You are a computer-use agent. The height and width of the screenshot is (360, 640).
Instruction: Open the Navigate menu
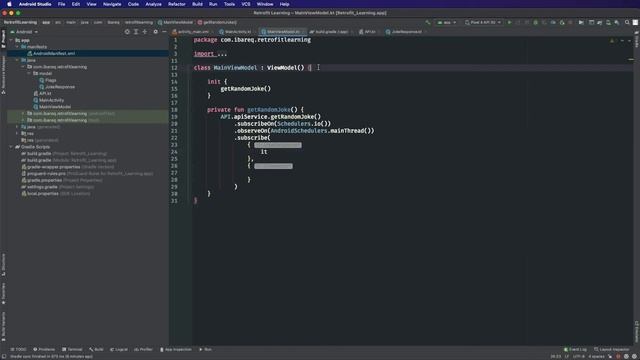(112, 4)
